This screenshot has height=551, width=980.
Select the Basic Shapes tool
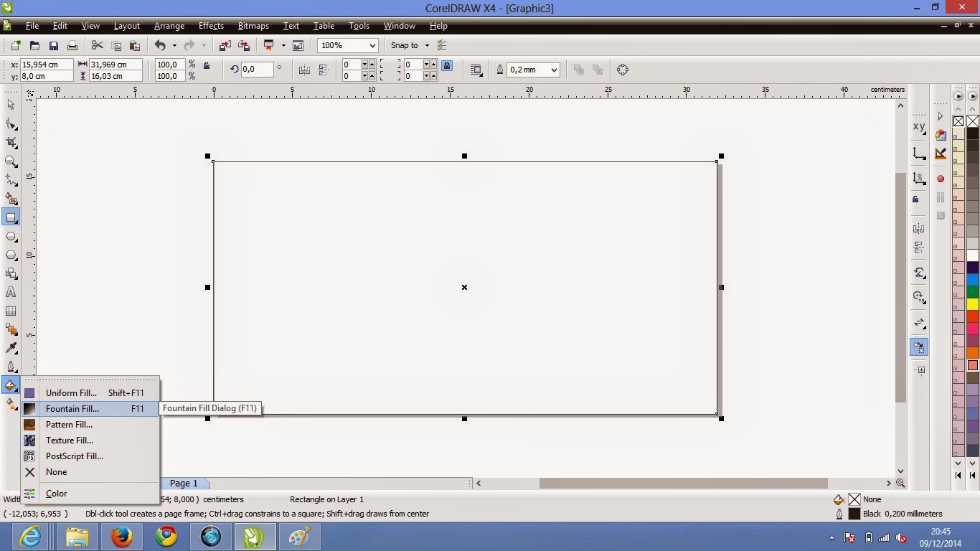pos(11,273)
